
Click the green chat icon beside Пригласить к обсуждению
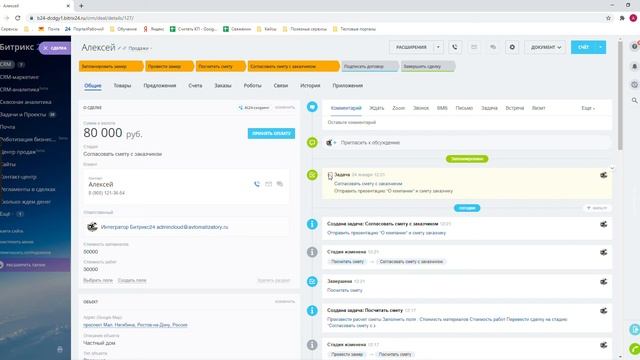coord(312,142)
